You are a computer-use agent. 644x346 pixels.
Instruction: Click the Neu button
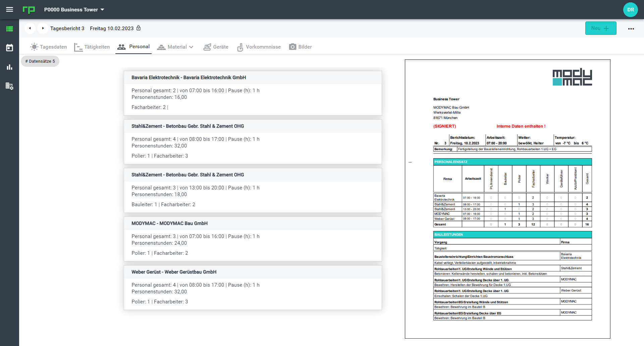pyautogui.click(x=600, y=28)
